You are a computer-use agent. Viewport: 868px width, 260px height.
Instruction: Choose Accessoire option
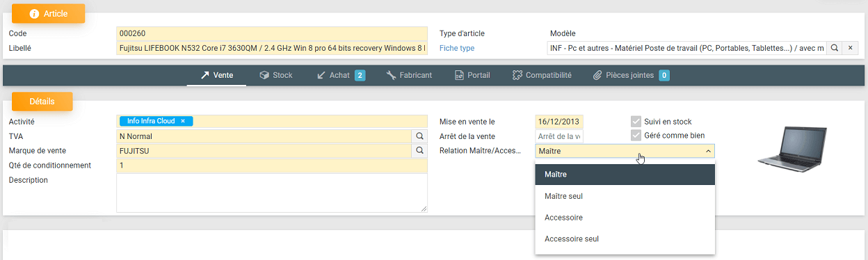(625, 218)
